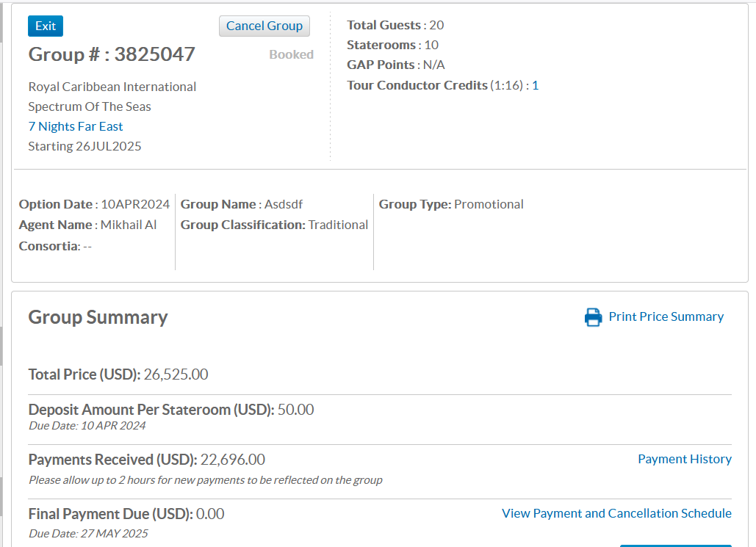The width and height of the screenshot is (756, 547).
Task: Click the blue Exit button
Action: pos(46,26)
